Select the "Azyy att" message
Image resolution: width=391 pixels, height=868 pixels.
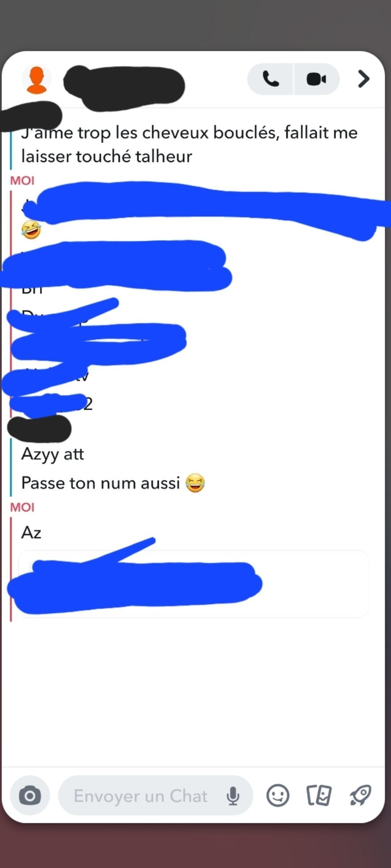click(52, 454)
